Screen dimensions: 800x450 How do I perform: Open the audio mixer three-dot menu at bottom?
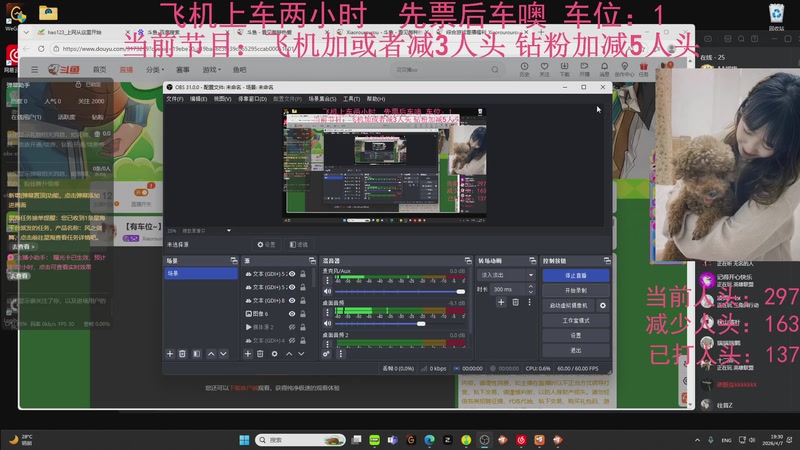(x=340, y=354)
